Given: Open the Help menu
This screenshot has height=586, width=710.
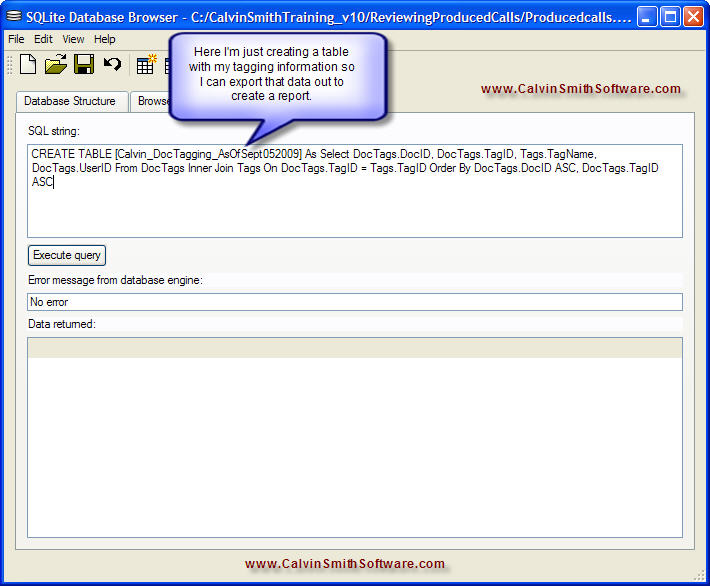Looking at the screenshot, I should (105, 39).
